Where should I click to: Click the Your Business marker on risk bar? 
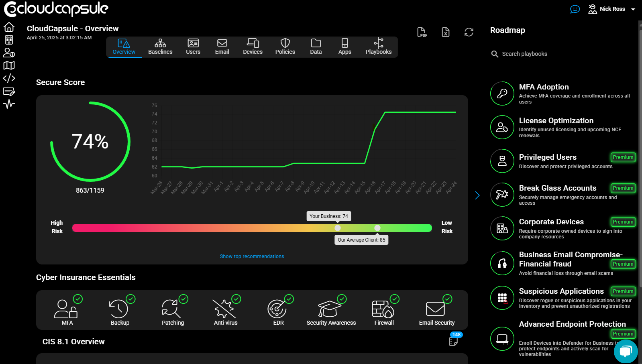338,228
